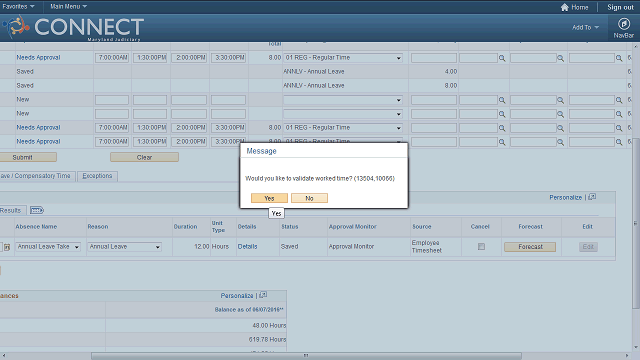Viewport: 640px width, 360px height.
Task: Click the vertical scrollbar on the right edge
Action: [x=636, y=223]
